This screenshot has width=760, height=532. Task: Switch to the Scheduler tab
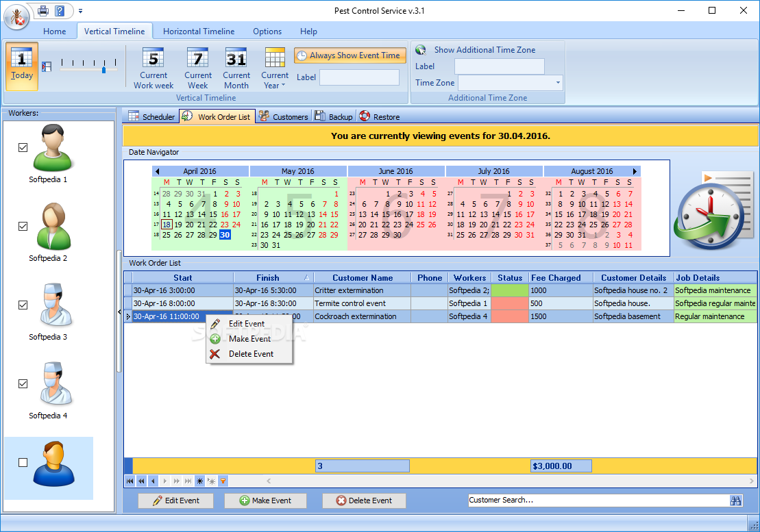click(x=151, y=116)
